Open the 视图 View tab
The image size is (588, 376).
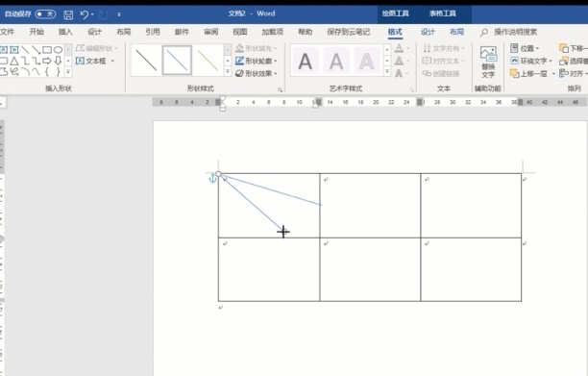239,32
